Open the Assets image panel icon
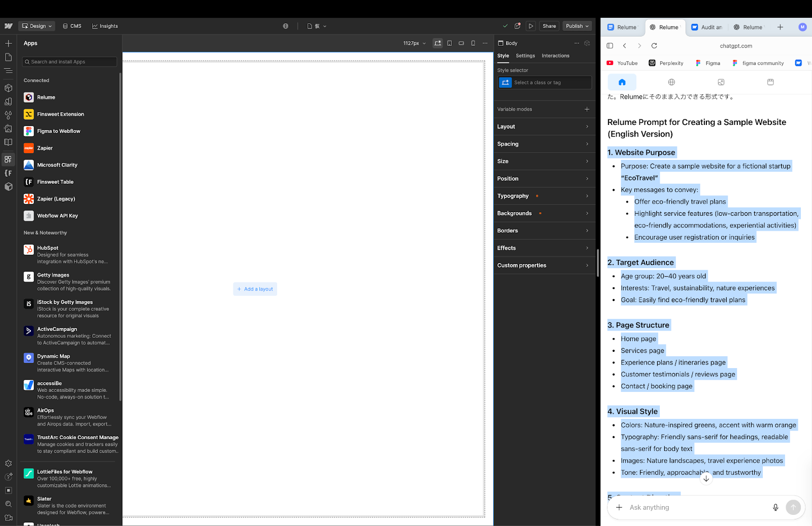Image resolution: width=812 pixels, height=526 pixels. click(x=8, y=129)
